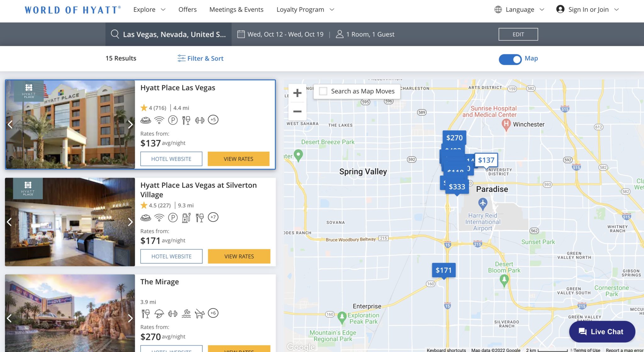Click View Rates for Hyatt Place Las Vegas
Image resolution: width=644 pixels, height=352 pixels.
click(238, 159)
